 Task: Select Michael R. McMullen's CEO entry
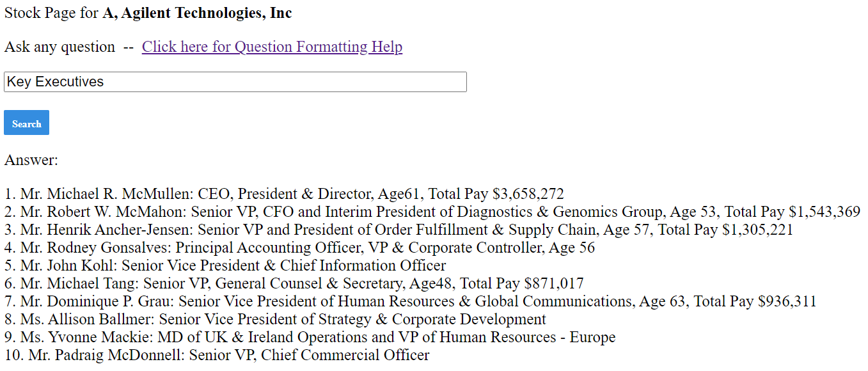(284, 194)
